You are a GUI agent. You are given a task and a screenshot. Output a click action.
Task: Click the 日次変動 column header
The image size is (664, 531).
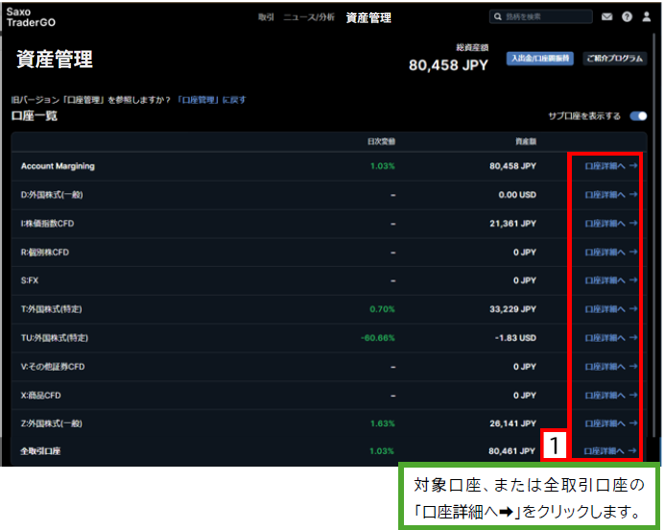pos(381,141)
